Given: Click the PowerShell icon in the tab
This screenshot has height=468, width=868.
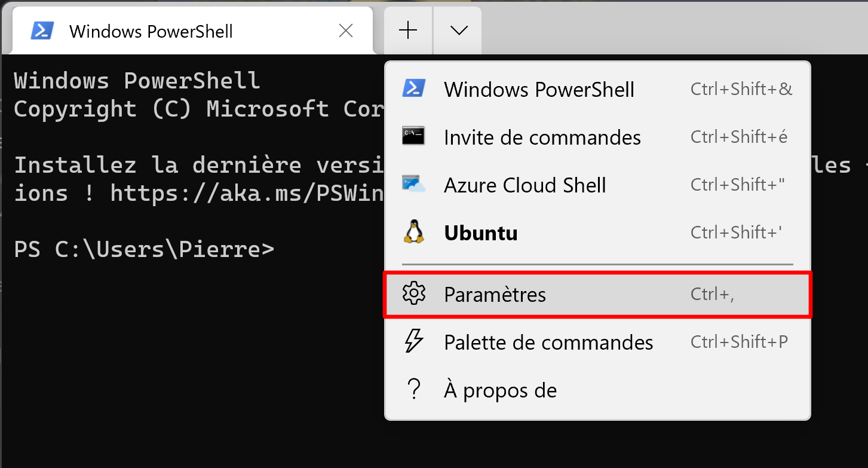Looking at the screenshot, I should click(x=43, y=30).
